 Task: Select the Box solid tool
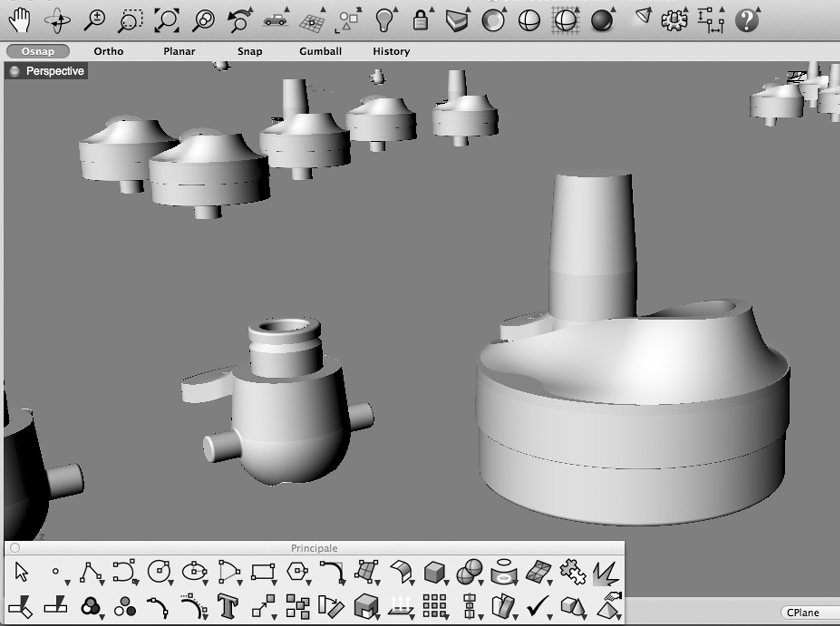tap(434, 571)
